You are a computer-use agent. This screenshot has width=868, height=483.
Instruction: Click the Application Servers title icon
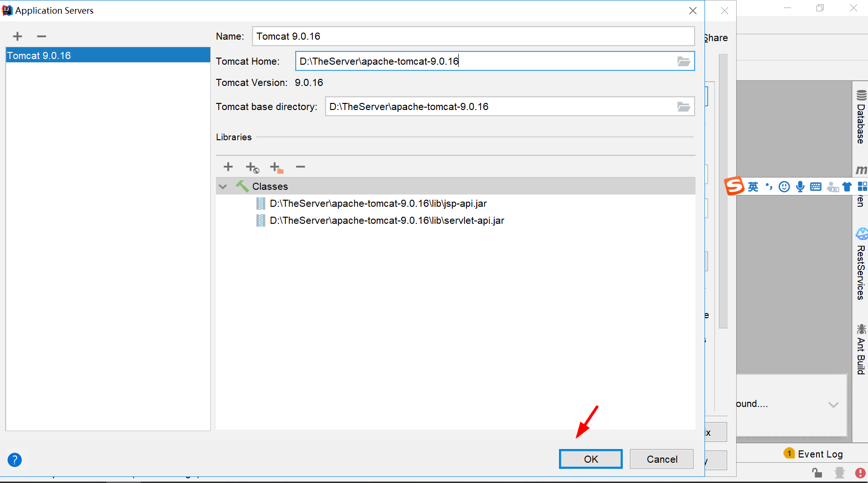7,10
